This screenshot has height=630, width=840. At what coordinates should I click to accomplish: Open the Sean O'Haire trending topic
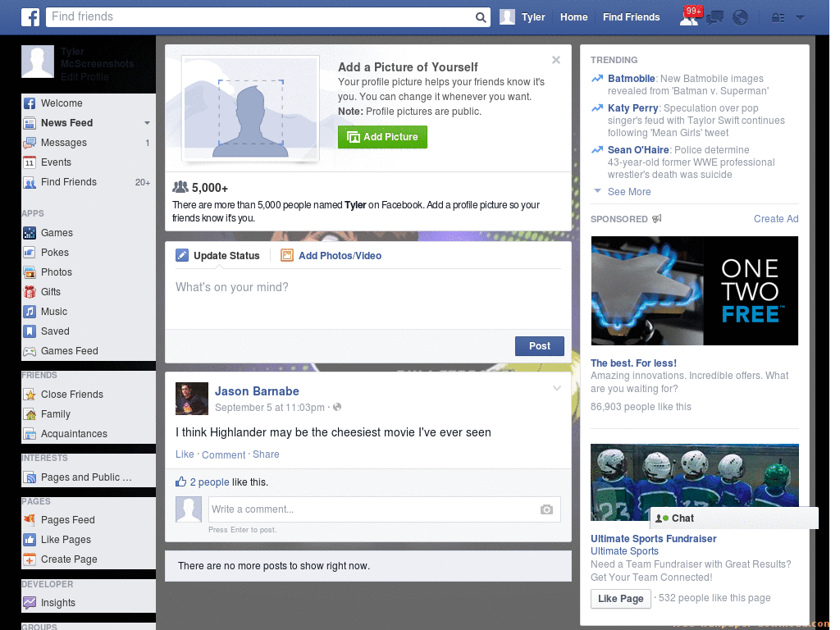coord(638,150)
